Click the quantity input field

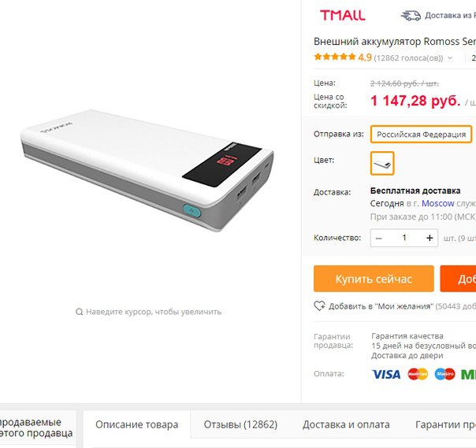404,238
